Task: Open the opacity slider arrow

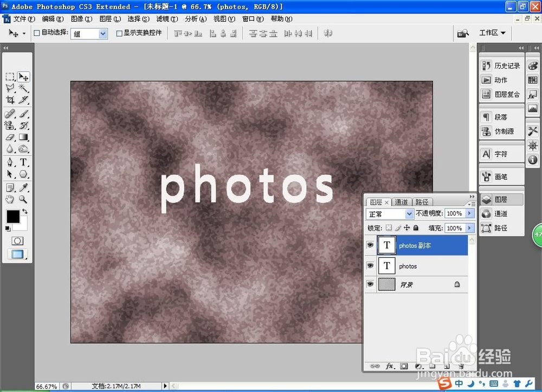Action: tap(469, 213)
